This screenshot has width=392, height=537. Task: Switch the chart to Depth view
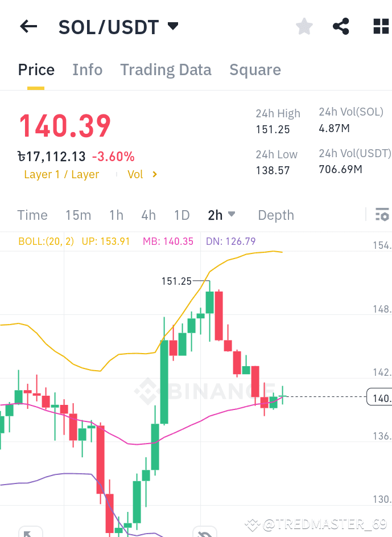point(275,215)
